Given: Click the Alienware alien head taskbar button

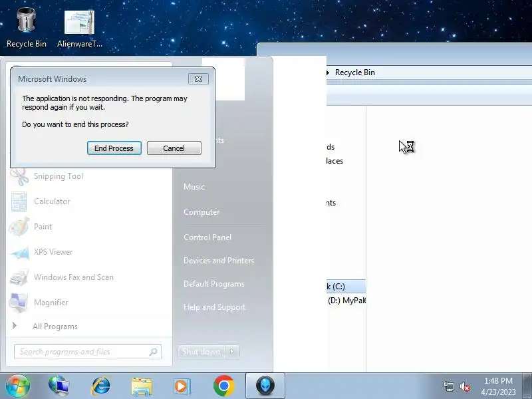Looking at the screenshot, I should pos(265,386).
